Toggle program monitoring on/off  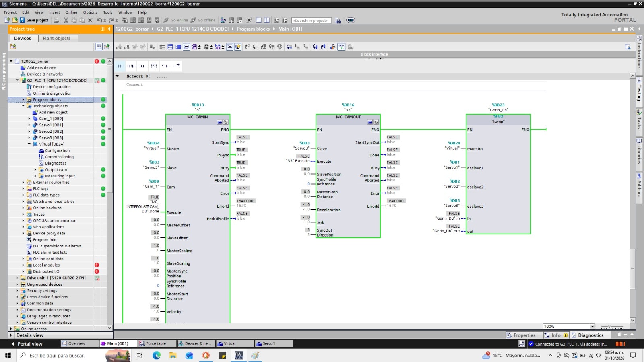(x=341, y=47)
